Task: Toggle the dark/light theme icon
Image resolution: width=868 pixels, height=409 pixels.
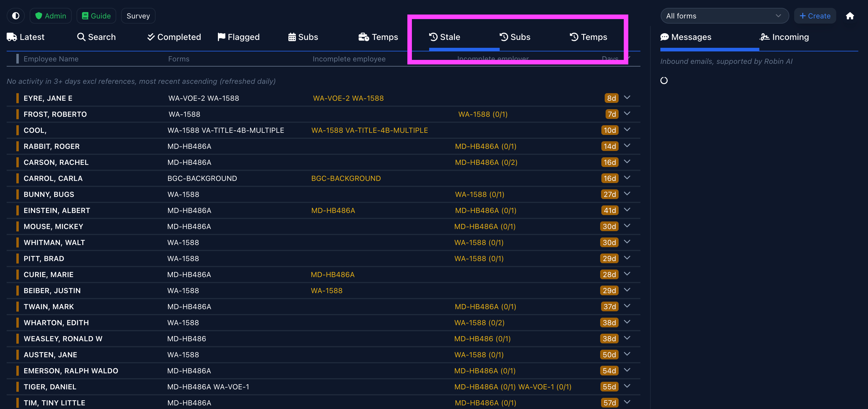Action: coord(15,16)
